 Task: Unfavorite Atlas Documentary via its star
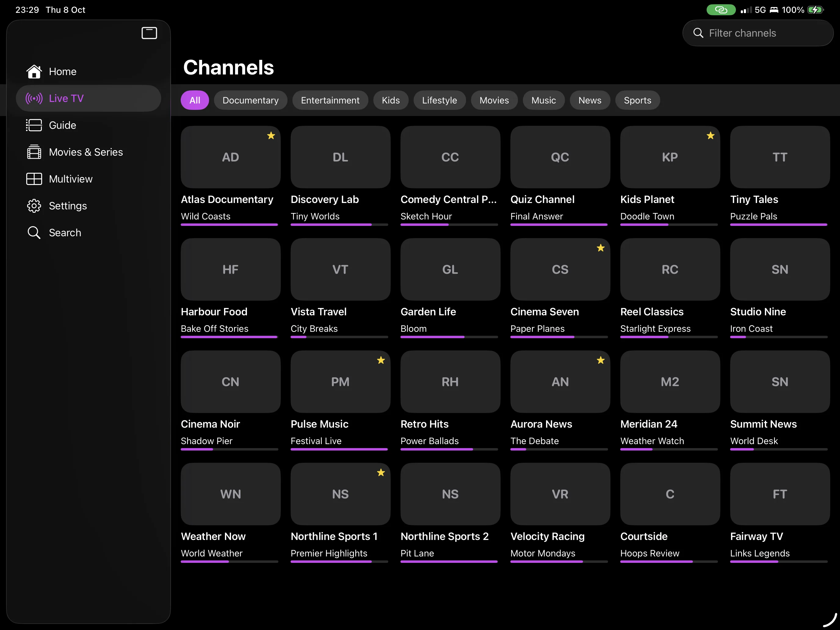tap(271, 136)
